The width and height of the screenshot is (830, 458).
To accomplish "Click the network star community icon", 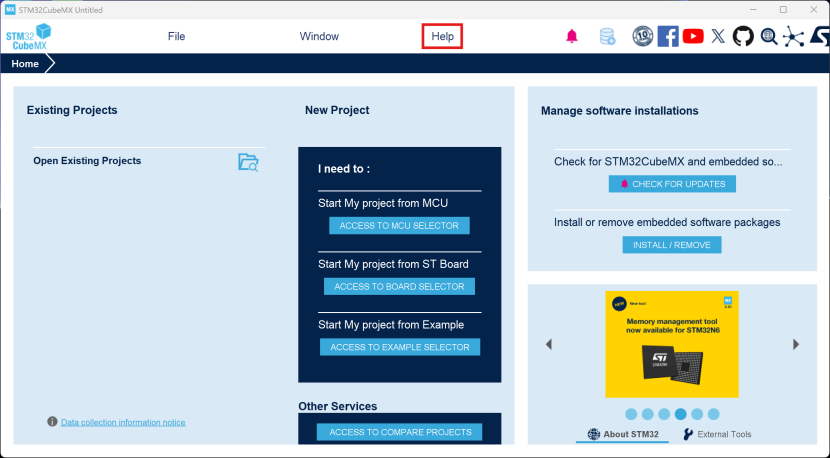I will (x=793, y=37).
